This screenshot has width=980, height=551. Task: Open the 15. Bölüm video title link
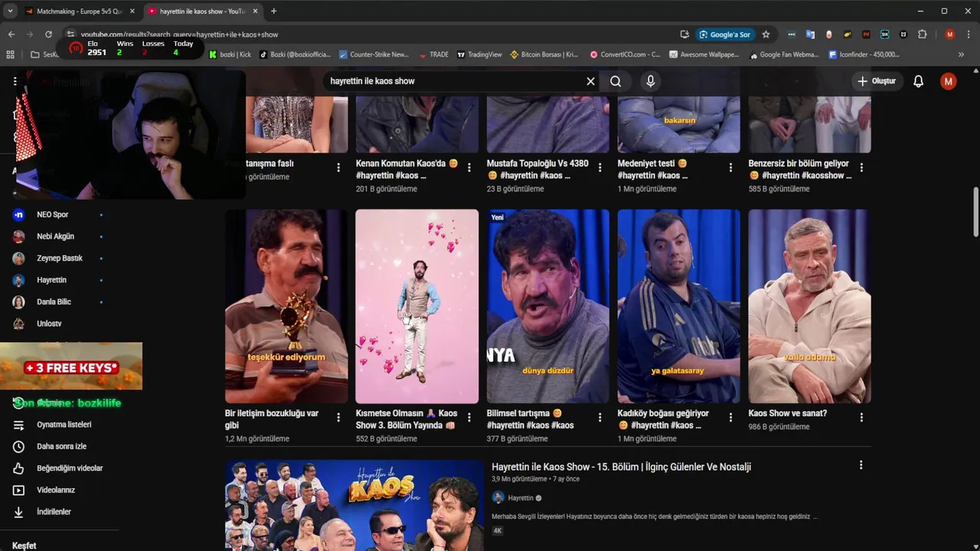621,467
